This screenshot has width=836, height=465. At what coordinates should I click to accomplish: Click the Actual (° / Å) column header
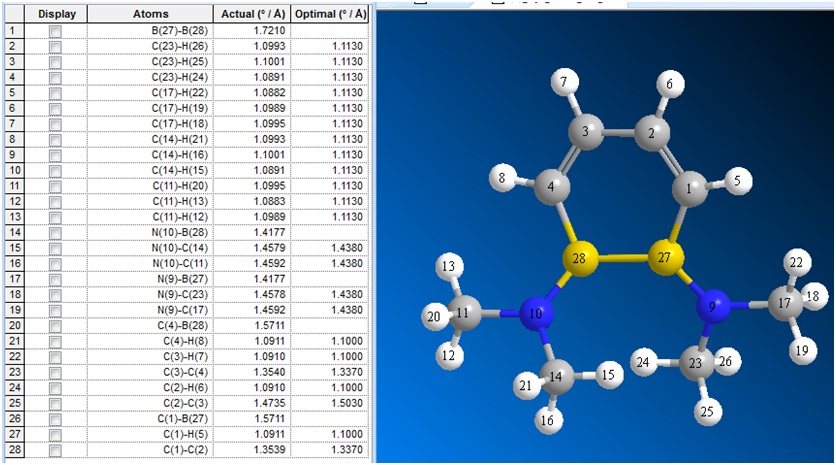click(x=250, y=15)
